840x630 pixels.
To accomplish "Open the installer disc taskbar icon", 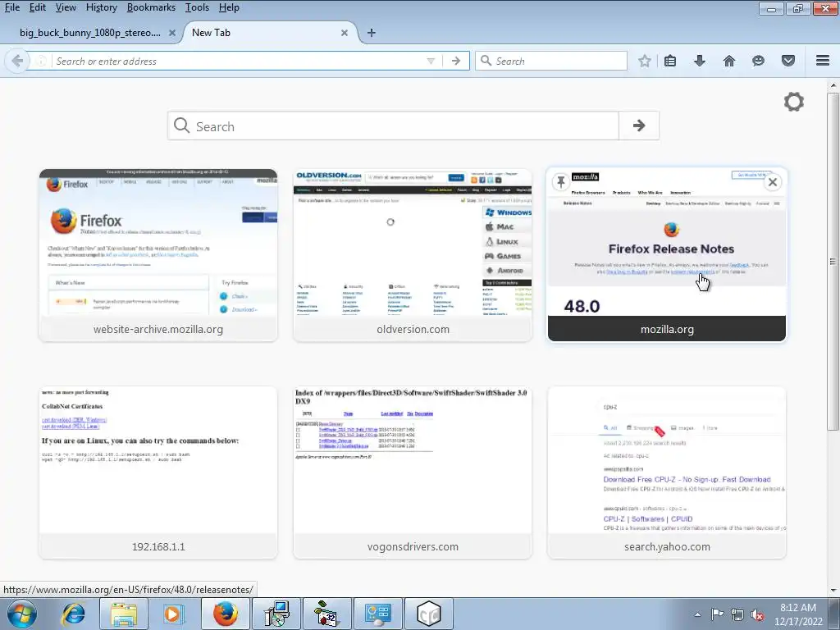I will tap(276, 614).
